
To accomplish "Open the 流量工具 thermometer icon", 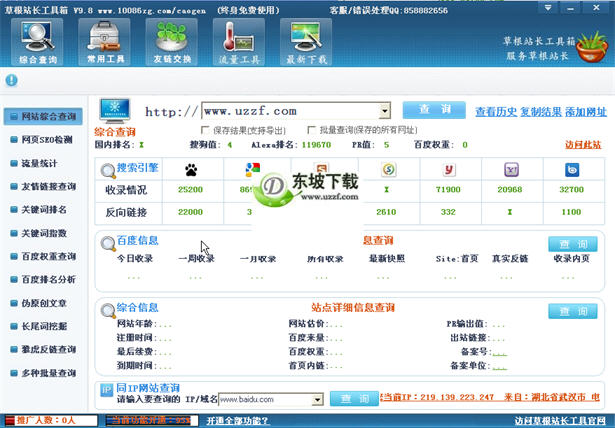I will coord(239,42).
